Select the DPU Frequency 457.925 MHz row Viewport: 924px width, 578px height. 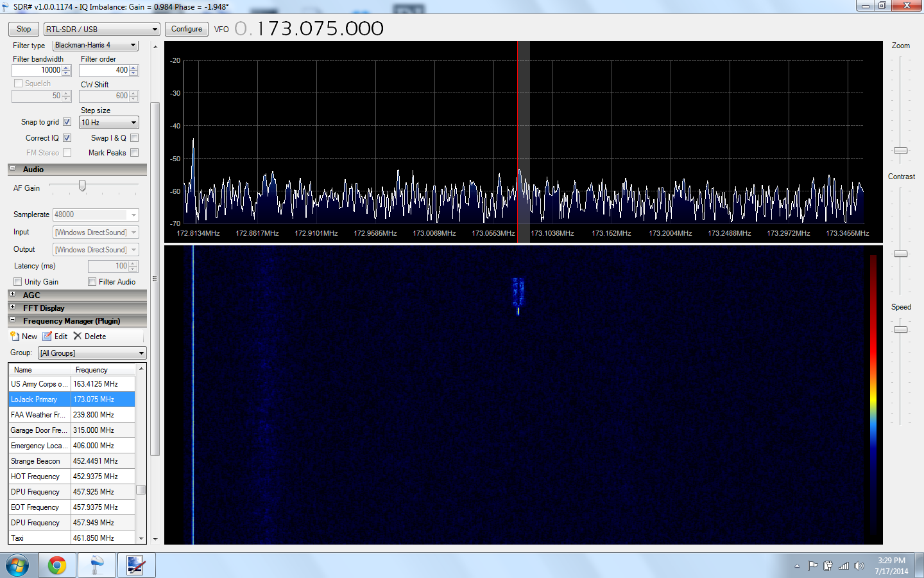72,492
